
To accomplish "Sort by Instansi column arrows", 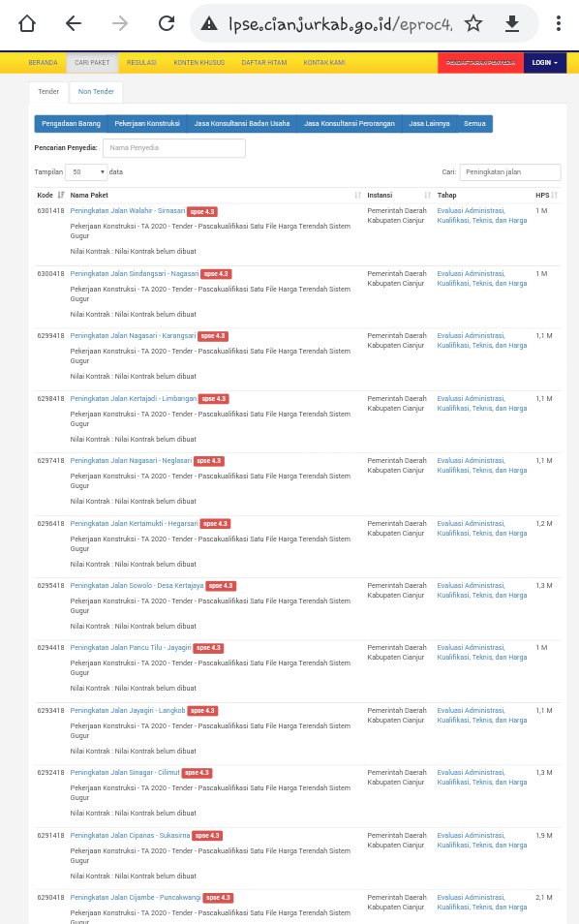I will click(427, 195).
